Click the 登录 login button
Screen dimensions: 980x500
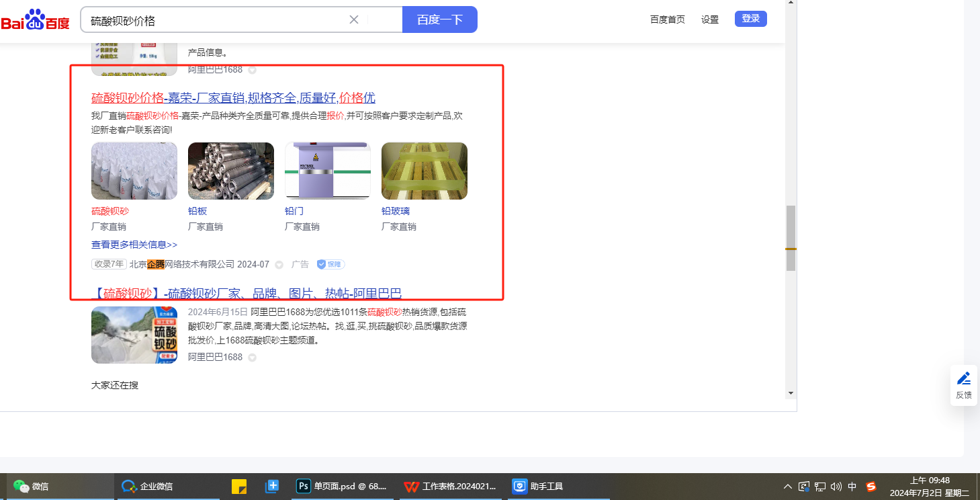click(x=751, y=19)
